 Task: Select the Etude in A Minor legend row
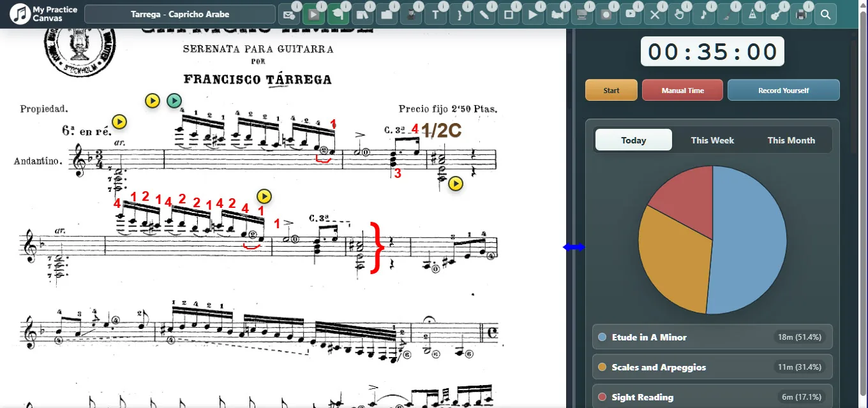pos(712,337)
